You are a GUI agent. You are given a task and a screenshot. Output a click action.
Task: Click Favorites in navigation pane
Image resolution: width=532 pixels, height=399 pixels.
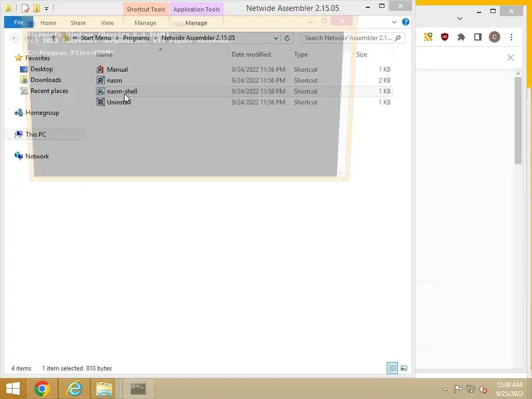[37, 58]
